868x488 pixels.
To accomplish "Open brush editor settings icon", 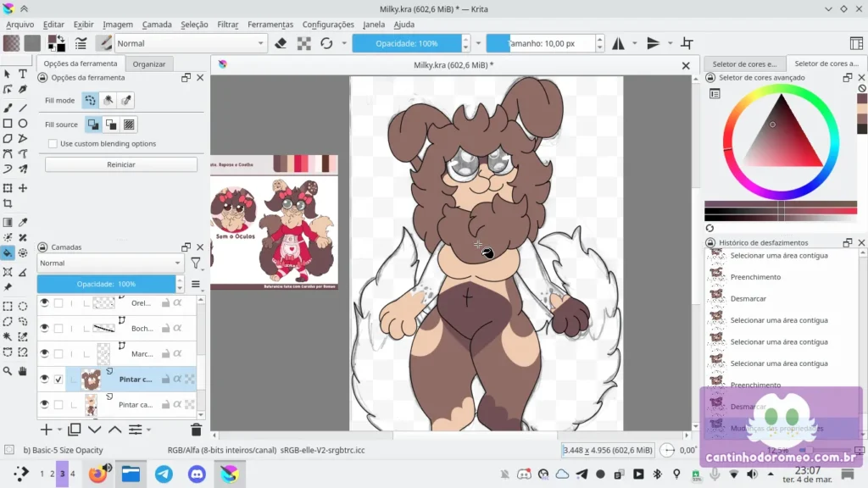I will pos(81,43).
